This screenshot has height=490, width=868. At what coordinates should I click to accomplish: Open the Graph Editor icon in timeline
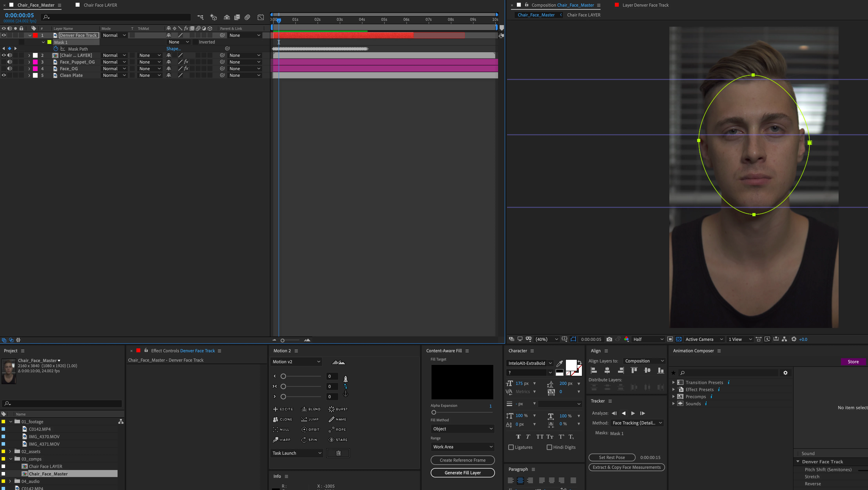coord(260,17)
